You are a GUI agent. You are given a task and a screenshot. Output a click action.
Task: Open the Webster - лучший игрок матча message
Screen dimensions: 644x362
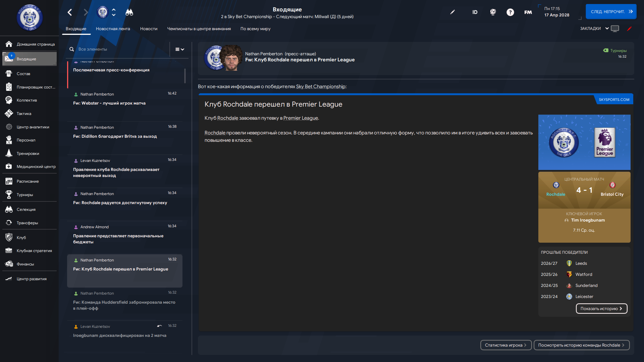point(125,103)
